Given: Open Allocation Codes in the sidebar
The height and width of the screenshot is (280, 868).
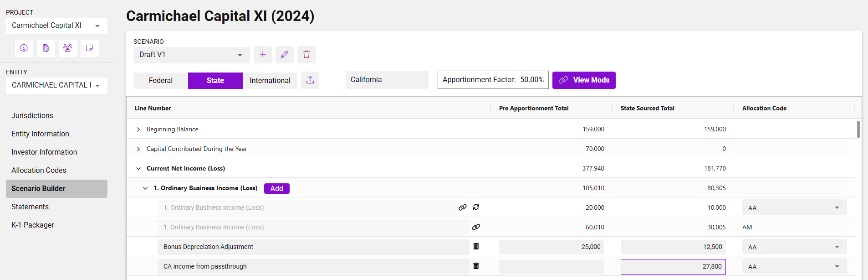Looking at the screenshot, I should pos(39,170).
